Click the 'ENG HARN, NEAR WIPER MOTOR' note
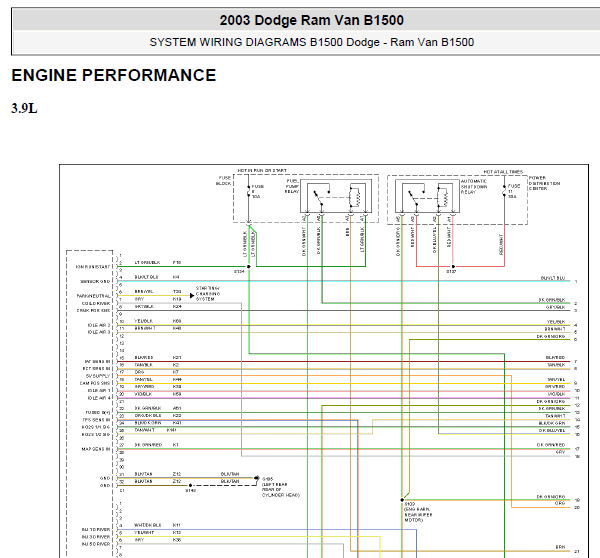 coord(418,515)
